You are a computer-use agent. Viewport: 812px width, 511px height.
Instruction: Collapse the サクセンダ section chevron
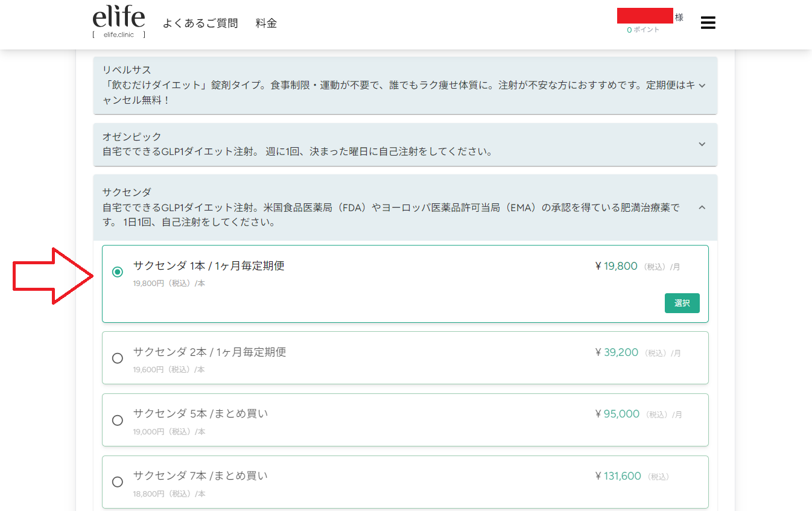point(702,208)
